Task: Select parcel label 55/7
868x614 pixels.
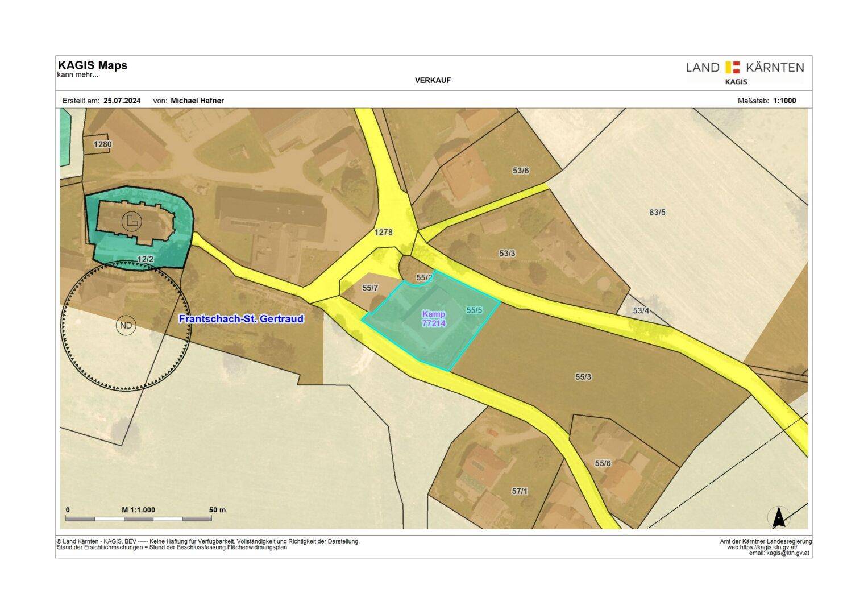Action: click(x=370, y=288)
